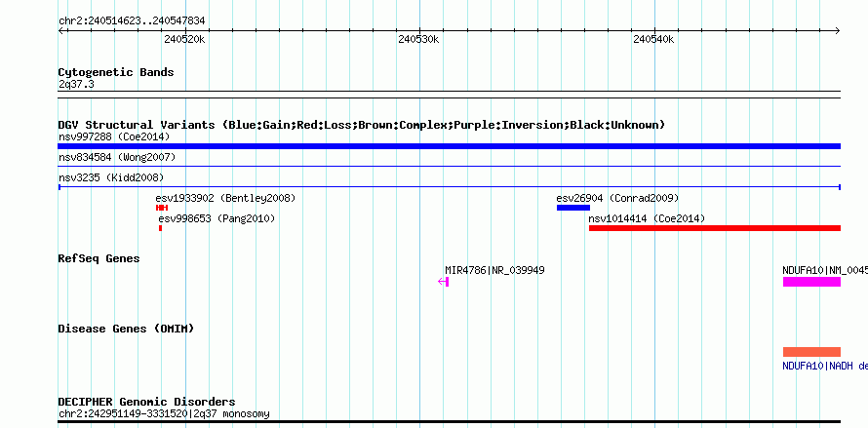
Task: Click the 2q37 monosomy black DECIPHER bar
Action: point(449,422)
